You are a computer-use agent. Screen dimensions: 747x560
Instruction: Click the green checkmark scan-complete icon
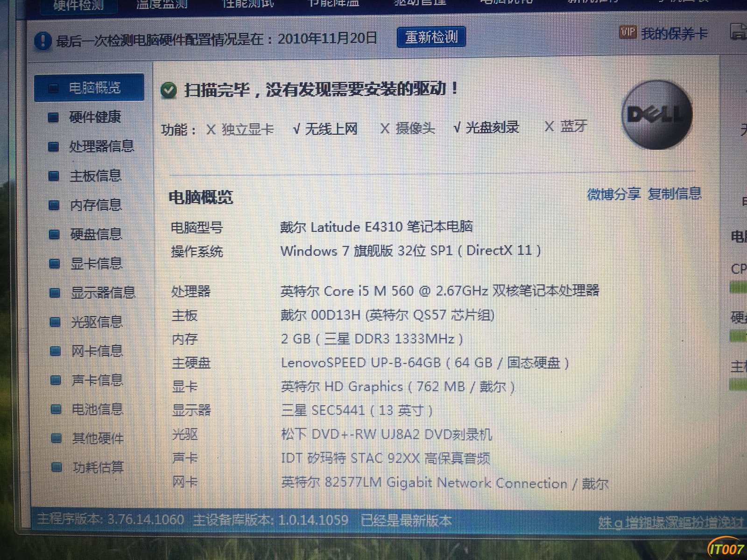169,90
